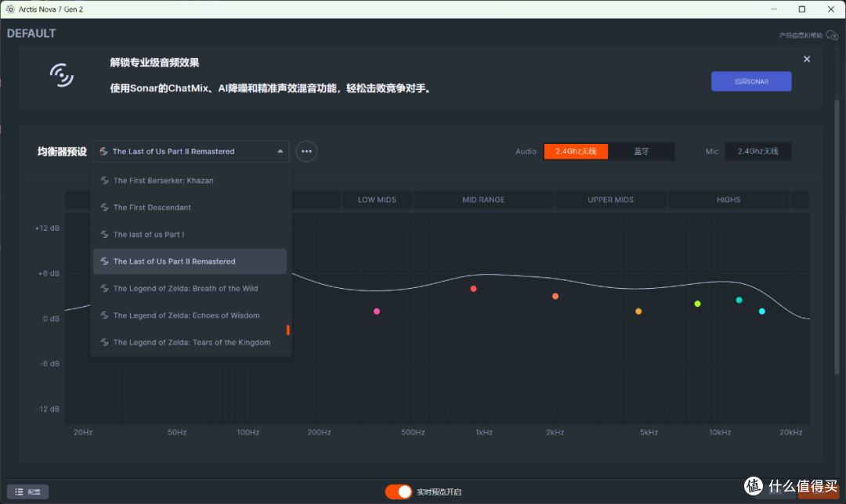Click the main window vertical scrollbar

point(837,237)
